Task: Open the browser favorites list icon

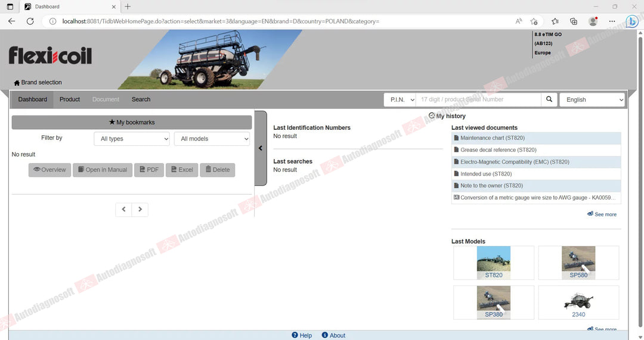Action: coord(555,21)
